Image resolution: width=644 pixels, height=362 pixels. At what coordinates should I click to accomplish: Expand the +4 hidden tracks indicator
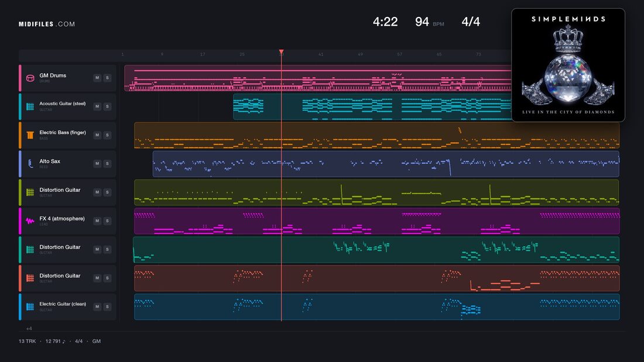(x=29, y=328)
